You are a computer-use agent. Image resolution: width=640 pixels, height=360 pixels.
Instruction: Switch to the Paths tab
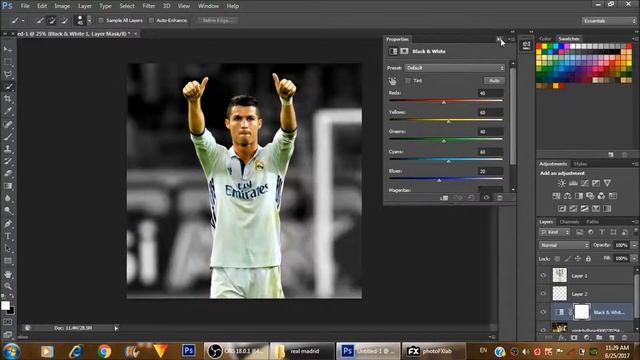click(x=592, y=222)
